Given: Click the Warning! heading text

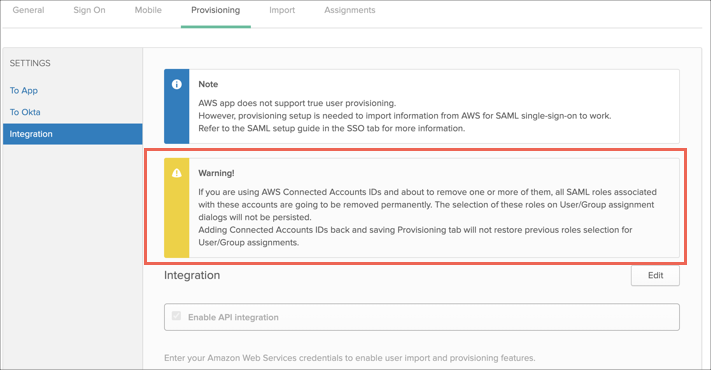Looking at the screenshot, I should click(216, 173).
